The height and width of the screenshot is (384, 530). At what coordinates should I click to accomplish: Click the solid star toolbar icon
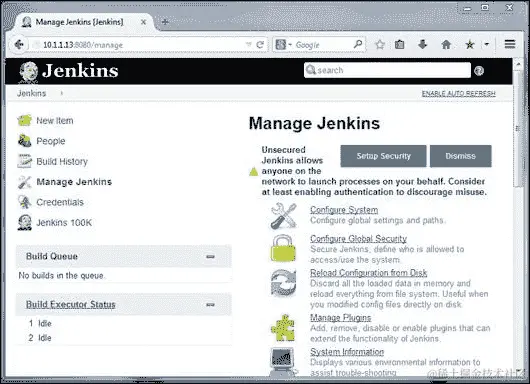click(x=469, y=44)
